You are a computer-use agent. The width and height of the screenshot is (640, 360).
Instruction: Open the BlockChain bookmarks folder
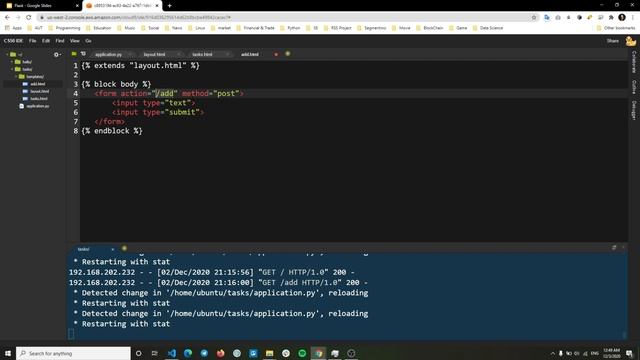click(x=430, y=28)
